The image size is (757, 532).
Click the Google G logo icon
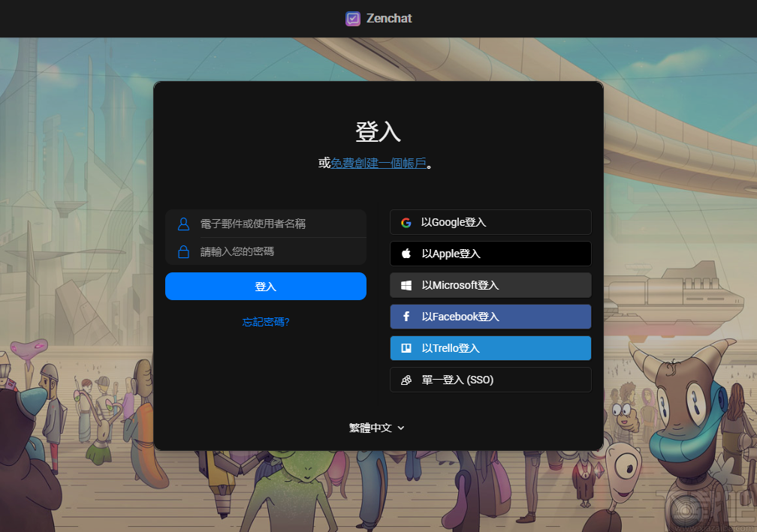(406, 222)
